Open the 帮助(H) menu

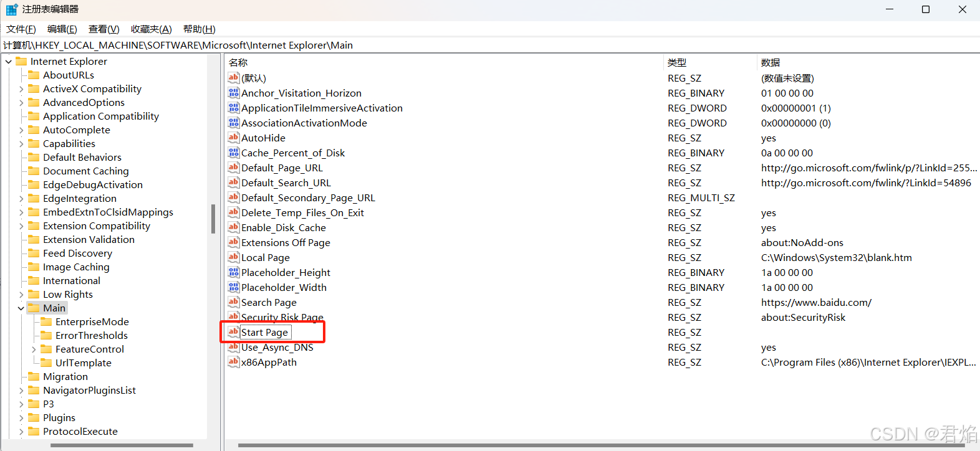tap(199, 29)
